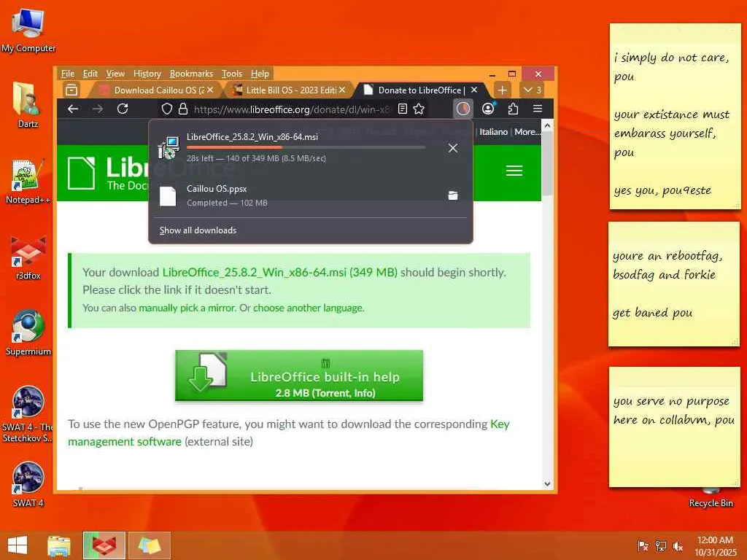
Task: Launch the r3dfox desktop shortcut
Action: 28,257
